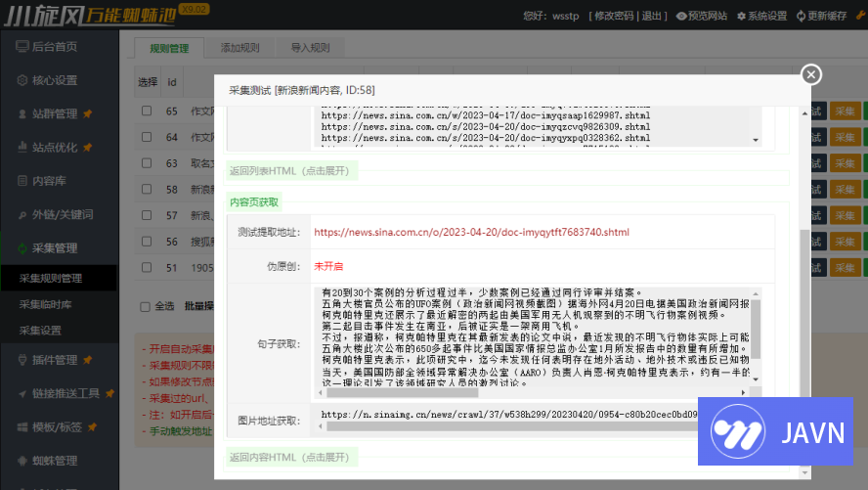Image resolution: width=868 pixels, height=490 pixels.
Task: Click the 退出 logout link
Action: click(652, 16)
